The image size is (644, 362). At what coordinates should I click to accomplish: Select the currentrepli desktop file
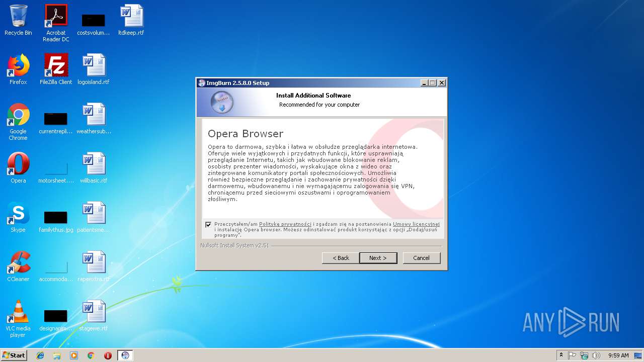[56, 122]
